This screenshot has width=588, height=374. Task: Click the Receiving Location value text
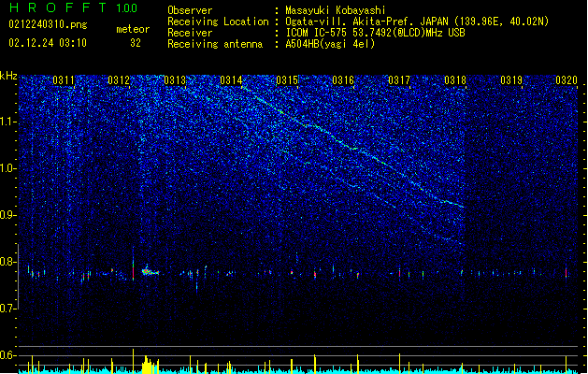417,22
